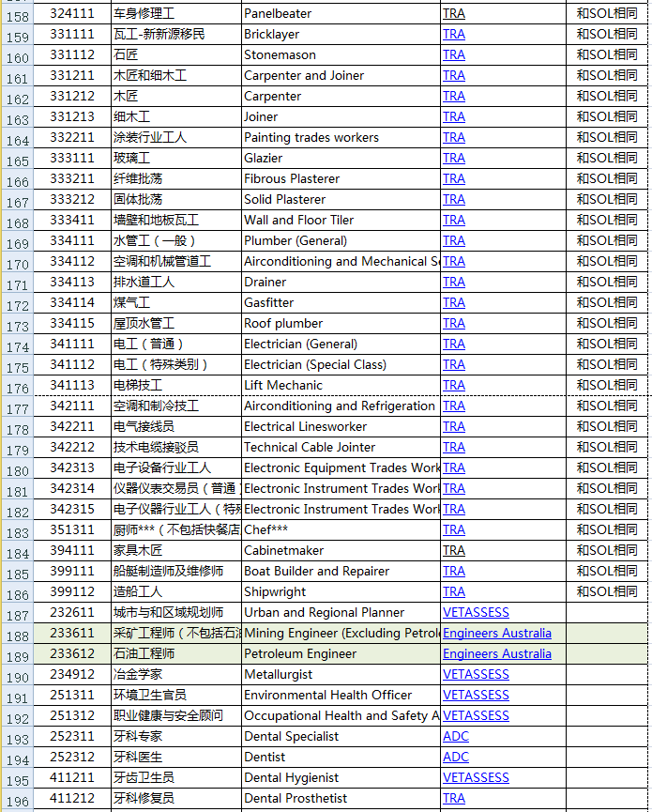This screenshot has height=812, width=652.
Task: Select row header 176
Action: [x=18, y=387]
